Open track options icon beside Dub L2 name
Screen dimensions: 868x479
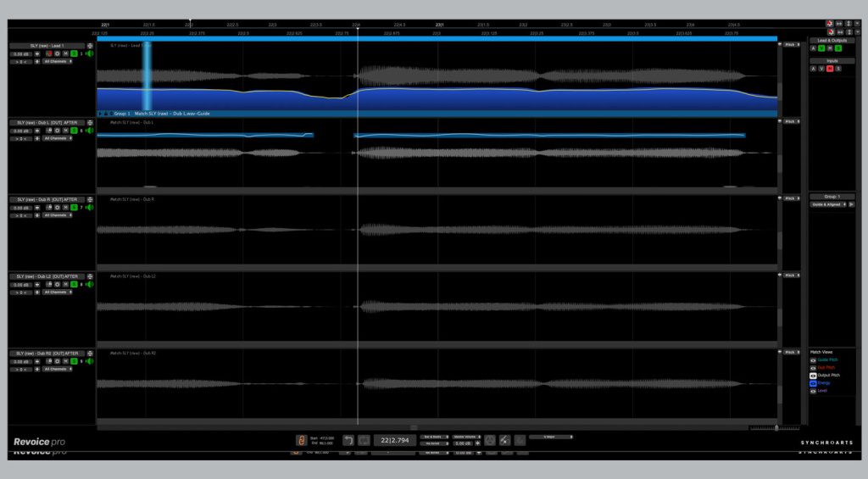pyautogui.click(x=90, y=277)
